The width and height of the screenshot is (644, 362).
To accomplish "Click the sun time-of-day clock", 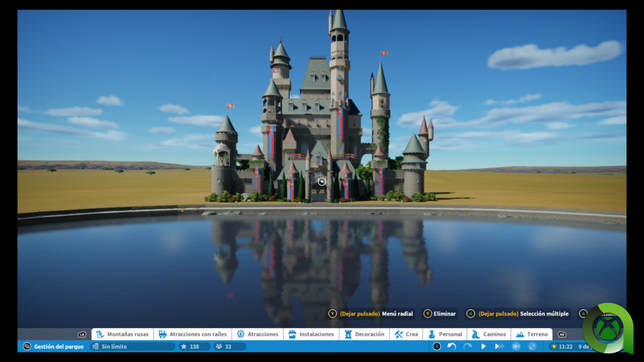I will point(562,346).
